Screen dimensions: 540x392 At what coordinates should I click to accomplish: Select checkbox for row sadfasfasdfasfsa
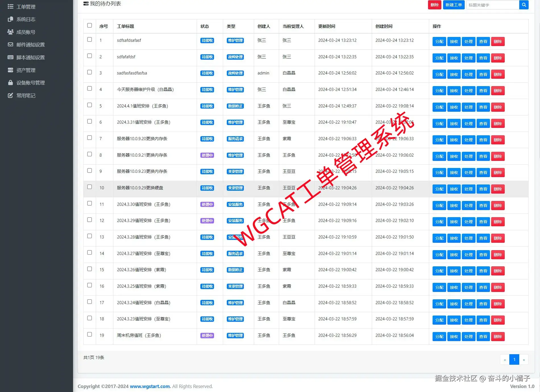90,72
